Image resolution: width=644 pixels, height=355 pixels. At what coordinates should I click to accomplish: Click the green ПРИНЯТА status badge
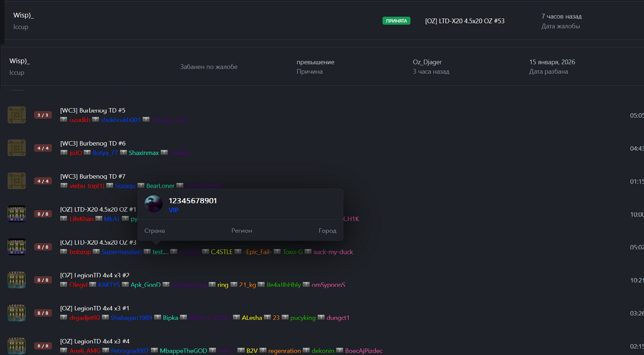click(x=396, y=21)
